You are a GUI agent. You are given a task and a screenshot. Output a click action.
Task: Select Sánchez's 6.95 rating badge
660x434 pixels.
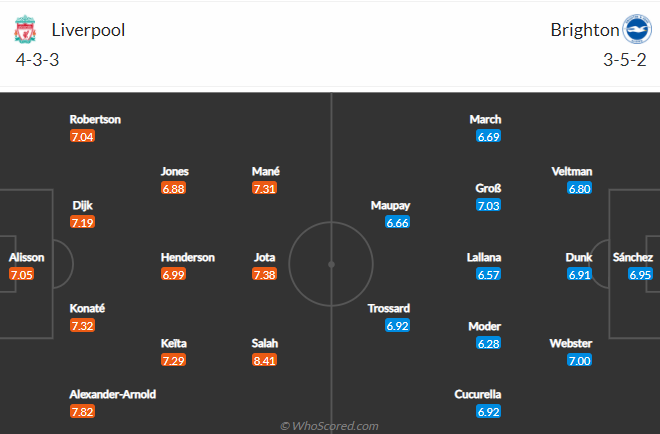(x=640, y=274)
